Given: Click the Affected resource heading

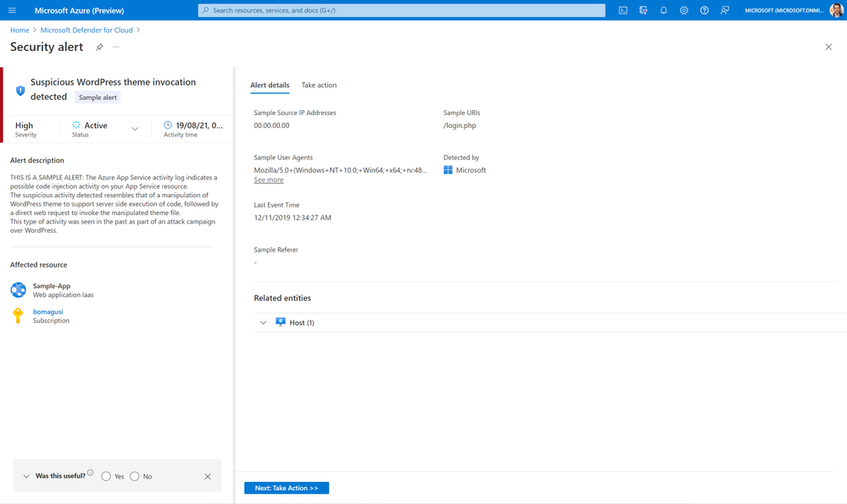Looking at the screenshot, I should tap(39, 265).
